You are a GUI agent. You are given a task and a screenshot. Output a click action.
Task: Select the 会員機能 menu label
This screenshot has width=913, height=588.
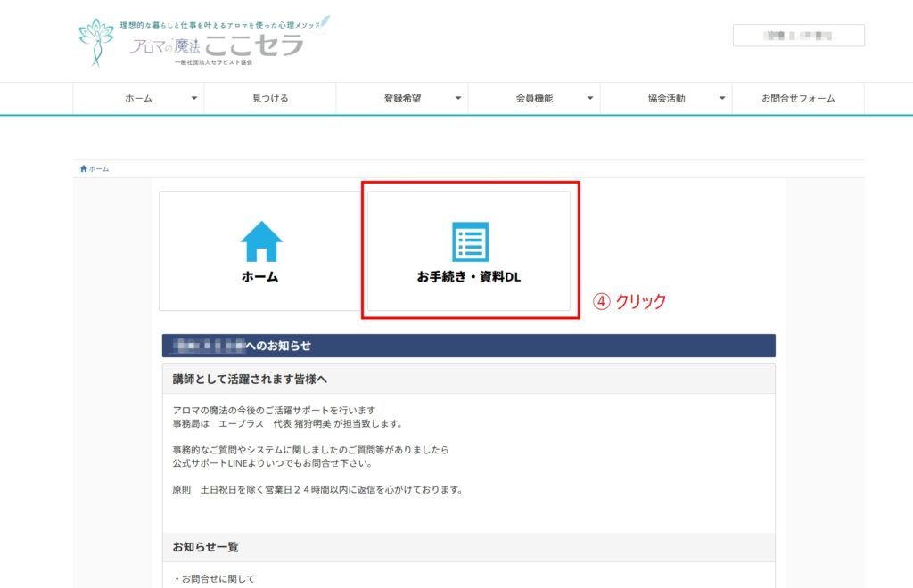[x=534, y=99]
